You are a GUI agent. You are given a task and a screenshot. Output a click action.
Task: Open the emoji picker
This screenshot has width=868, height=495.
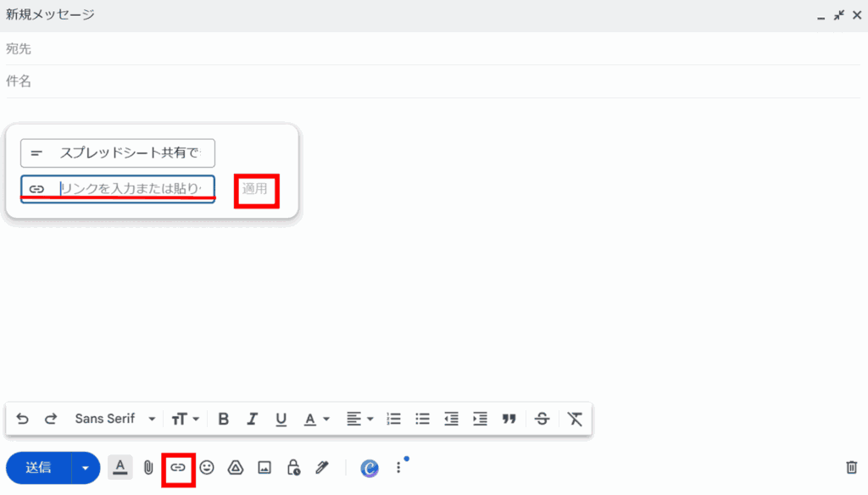[x=207, y=467]
